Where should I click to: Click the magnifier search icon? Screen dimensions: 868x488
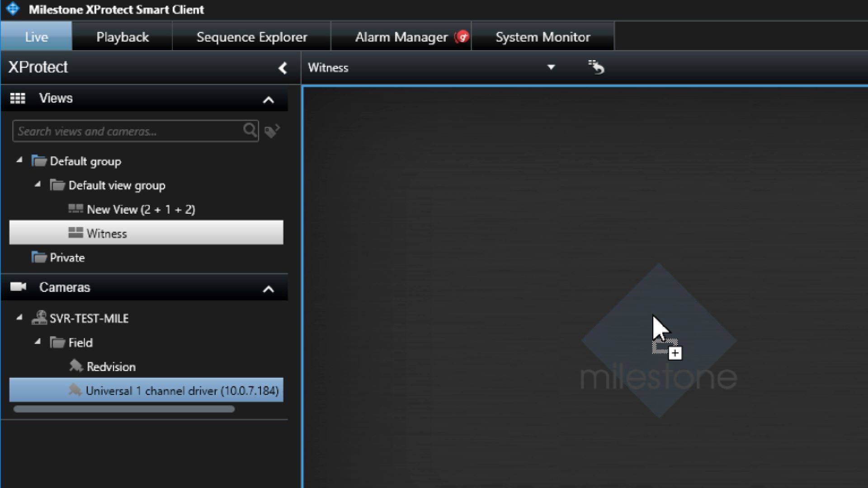pyautogui.click(x=250, y=130)
